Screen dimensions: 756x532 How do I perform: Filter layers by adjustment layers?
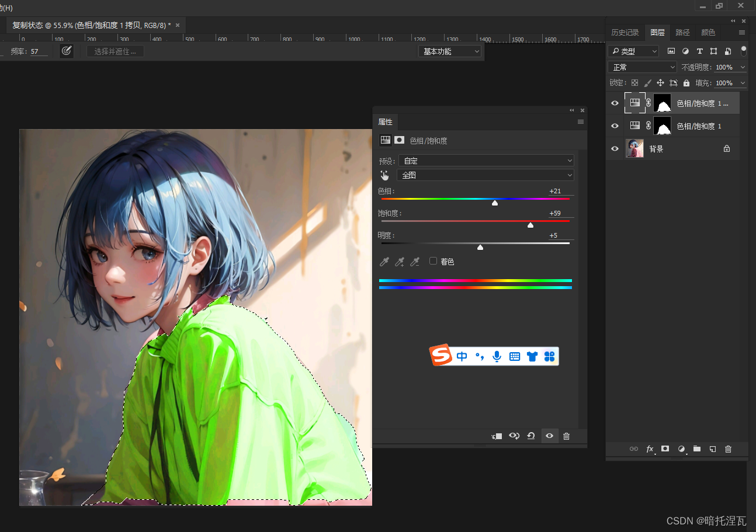pos(685,51)
